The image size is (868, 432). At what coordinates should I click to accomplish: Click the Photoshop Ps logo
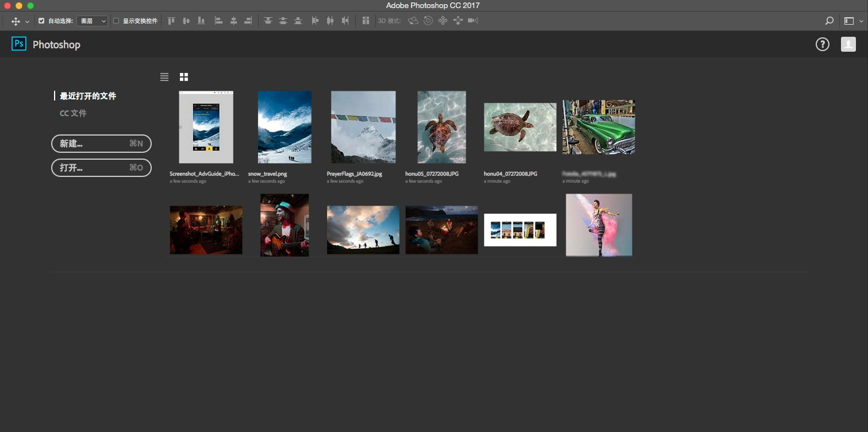(19, 44)
